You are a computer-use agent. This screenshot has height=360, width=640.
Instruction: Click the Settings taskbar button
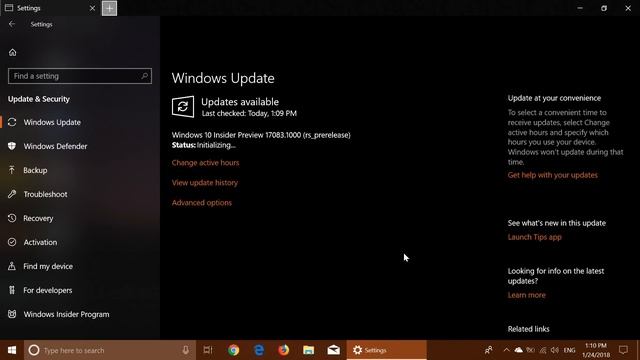387,350
